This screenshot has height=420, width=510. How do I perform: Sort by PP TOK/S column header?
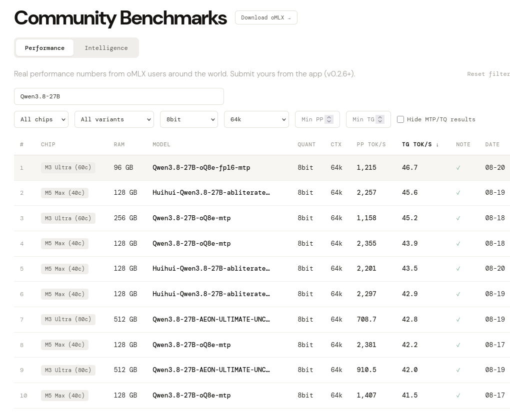coord(371,144)
